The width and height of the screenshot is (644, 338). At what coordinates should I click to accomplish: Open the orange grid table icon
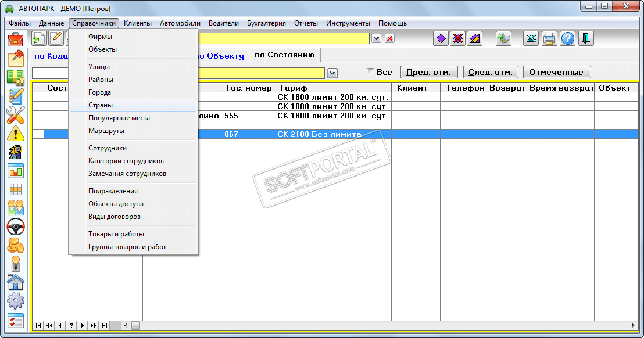pos(16,189)
